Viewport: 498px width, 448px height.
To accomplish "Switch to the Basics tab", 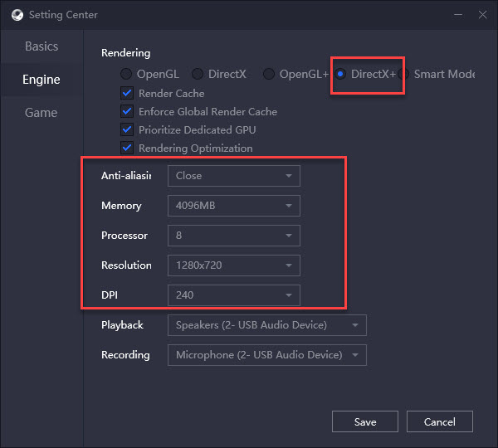I will pos(41,46).
